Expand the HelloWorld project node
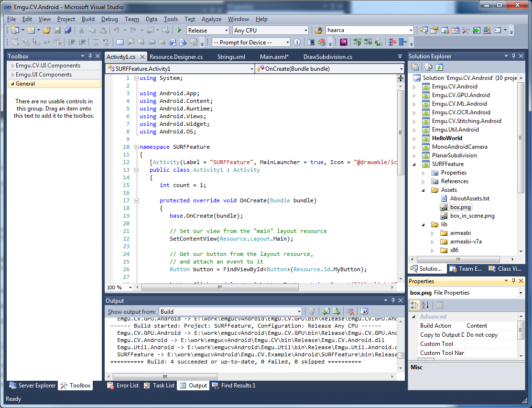 [414, 139]
